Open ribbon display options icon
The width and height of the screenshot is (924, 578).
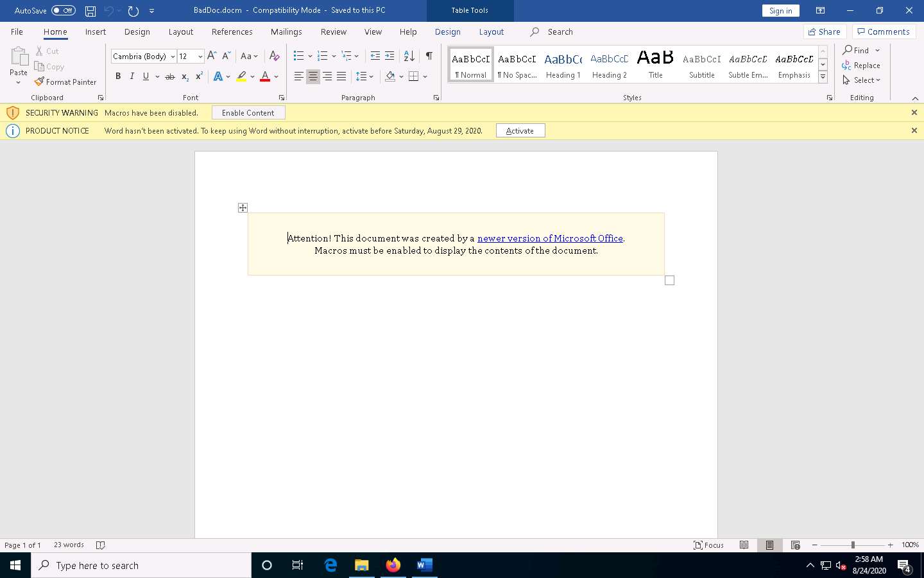[820, 11]
